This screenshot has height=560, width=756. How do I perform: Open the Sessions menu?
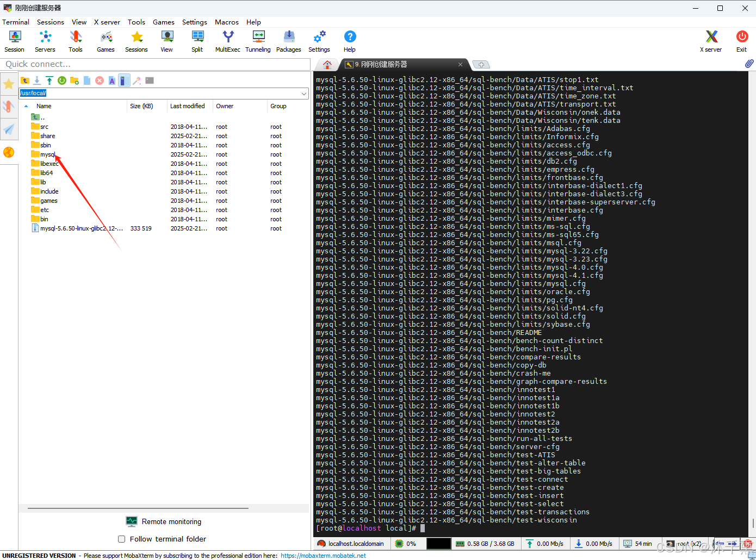coord(51,22)
